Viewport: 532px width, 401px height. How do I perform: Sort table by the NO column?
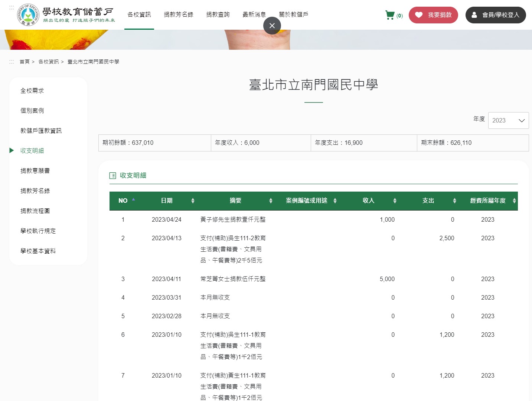coord(123,200)
